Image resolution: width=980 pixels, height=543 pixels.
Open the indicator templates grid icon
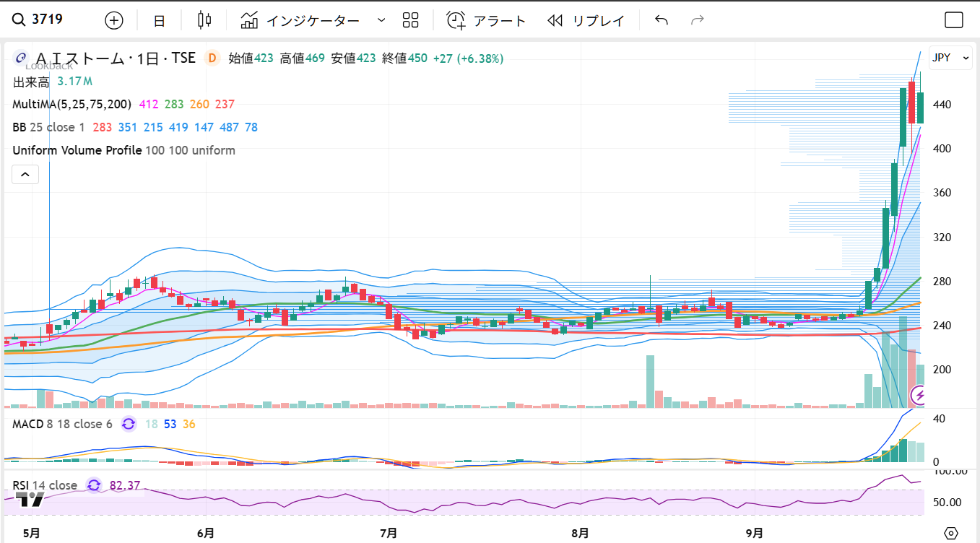click(x=410, y=20)
